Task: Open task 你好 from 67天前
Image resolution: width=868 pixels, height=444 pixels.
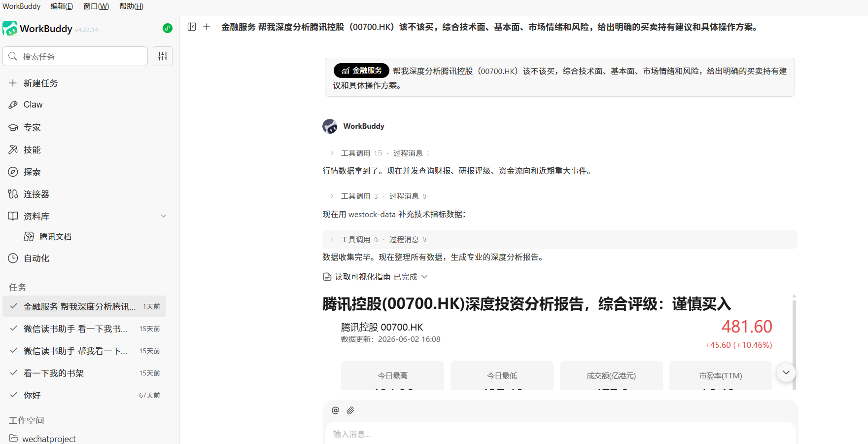Action: (x=84, y=395)
